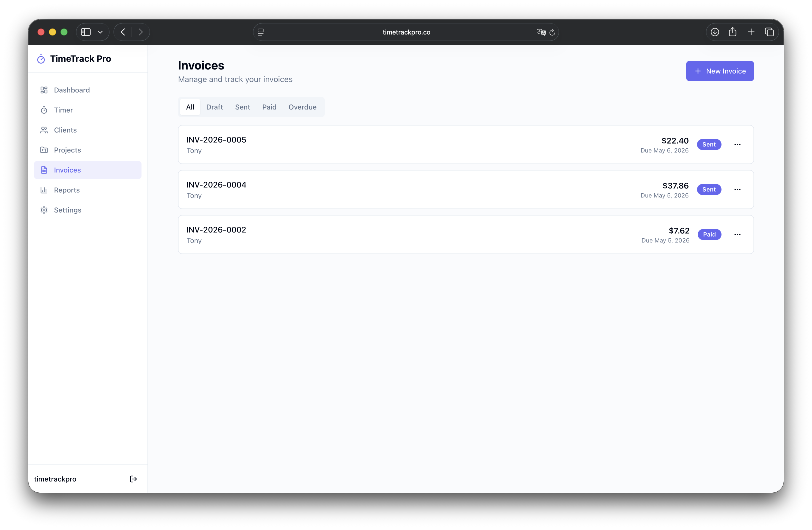The height and width of the screenshot is (530, 812).
Task: Select the Dashboard icon in the sidebar
Action: click(x=44, y=90)
